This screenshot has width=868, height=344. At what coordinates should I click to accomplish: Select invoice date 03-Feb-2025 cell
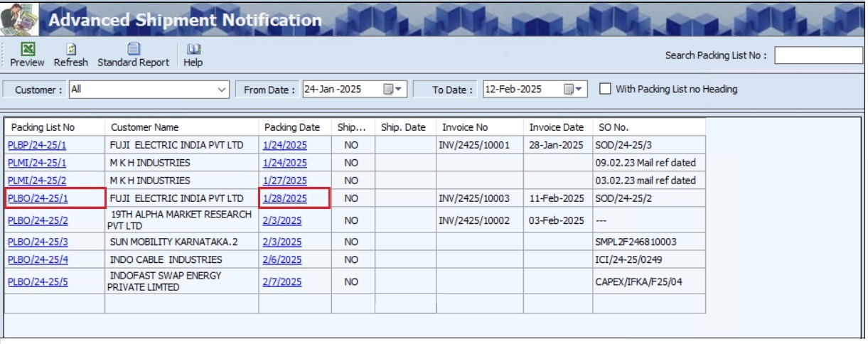(x=557, y=220)
